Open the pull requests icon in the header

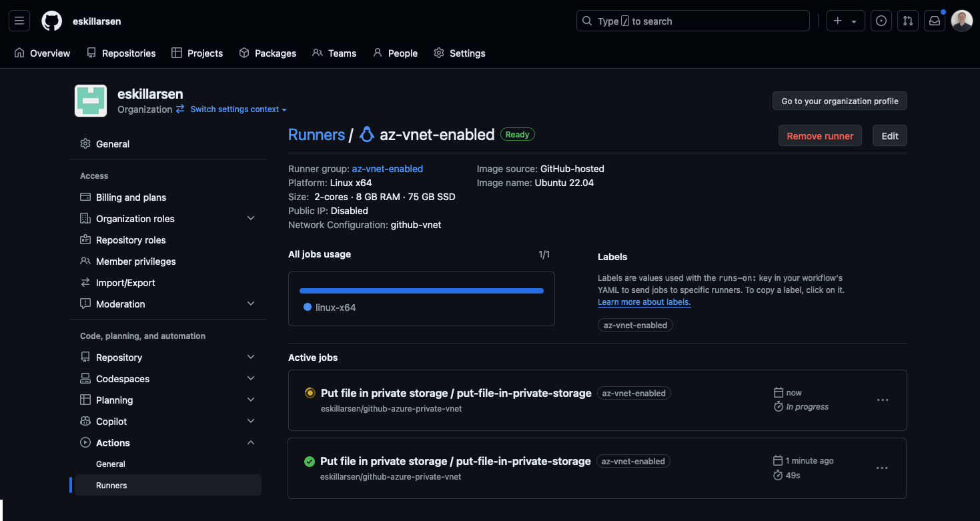coord(907,21)
